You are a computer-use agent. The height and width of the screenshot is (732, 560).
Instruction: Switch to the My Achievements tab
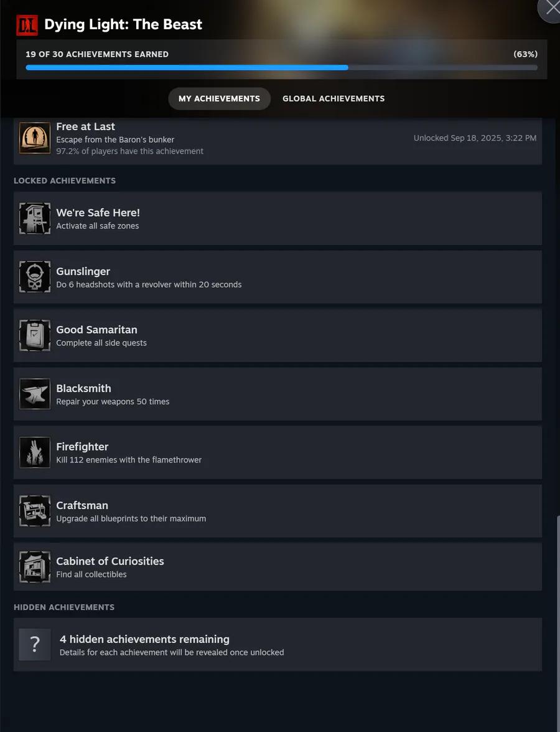pos(219,98)
